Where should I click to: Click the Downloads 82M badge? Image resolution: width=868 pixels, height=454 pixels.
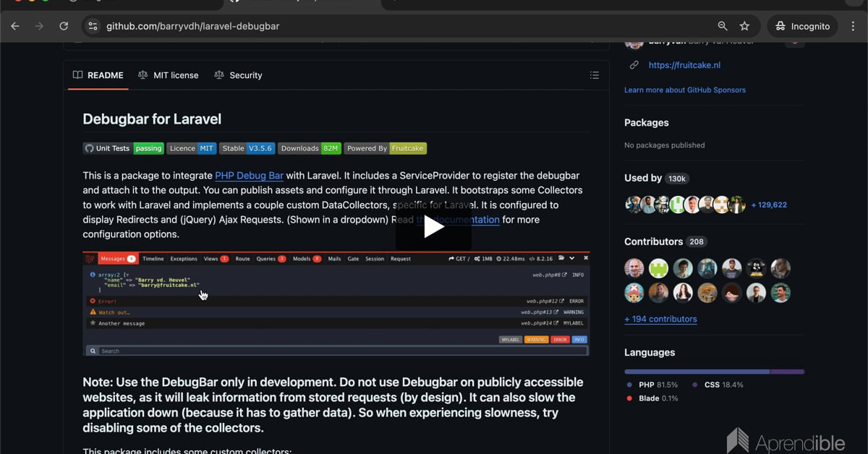pos(310,148)
